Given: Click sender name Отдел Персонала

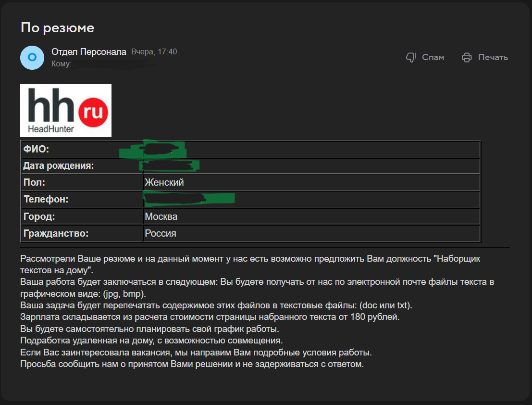Looking at the screenshot, I should point(89,52).
